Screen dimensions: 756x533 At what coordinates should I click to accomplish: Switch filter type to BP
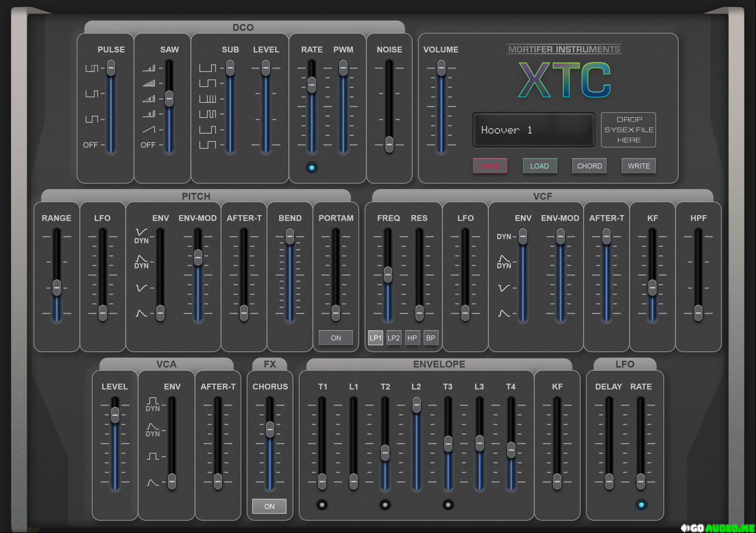coord(431,338)
